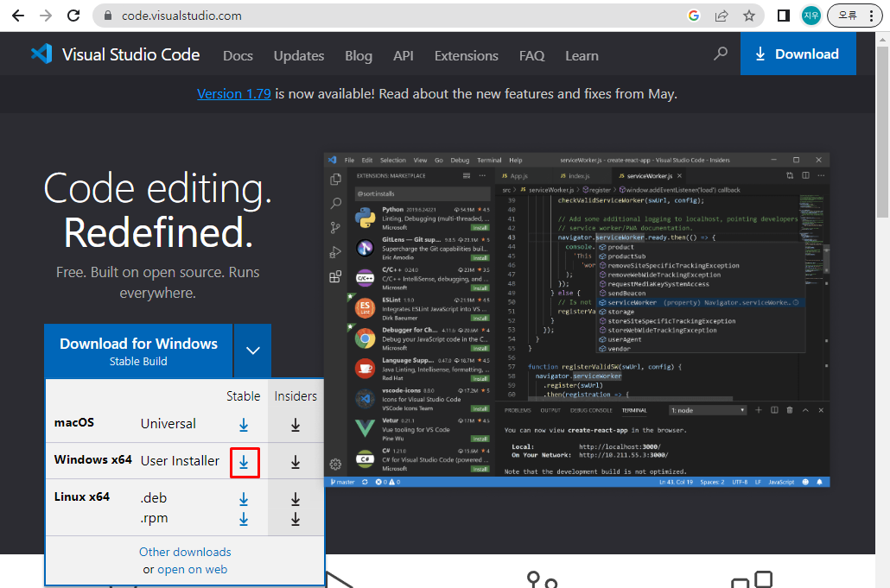Image resolution: width=890 pixels, height=588 pixels.
Task: Click the Linux x64 row label
Action: (x=82, y=496)
